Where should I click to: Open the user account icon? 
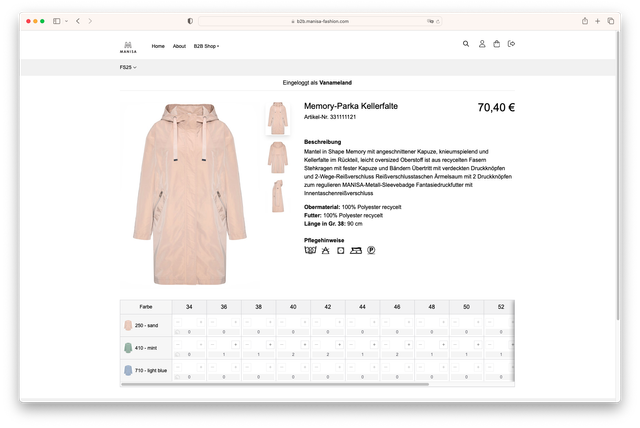(481, 44)
